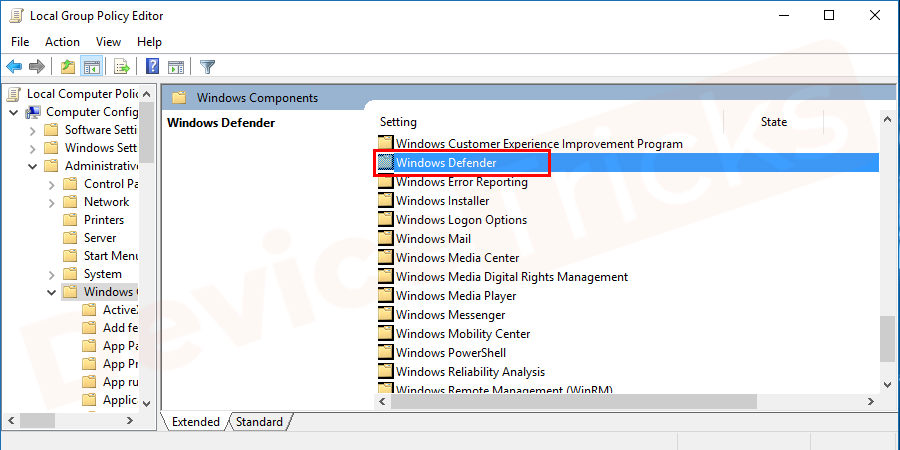Open the Help toolbar icon
The height and width of the screenshot is (450, 900).
click(x=153, y=67)
